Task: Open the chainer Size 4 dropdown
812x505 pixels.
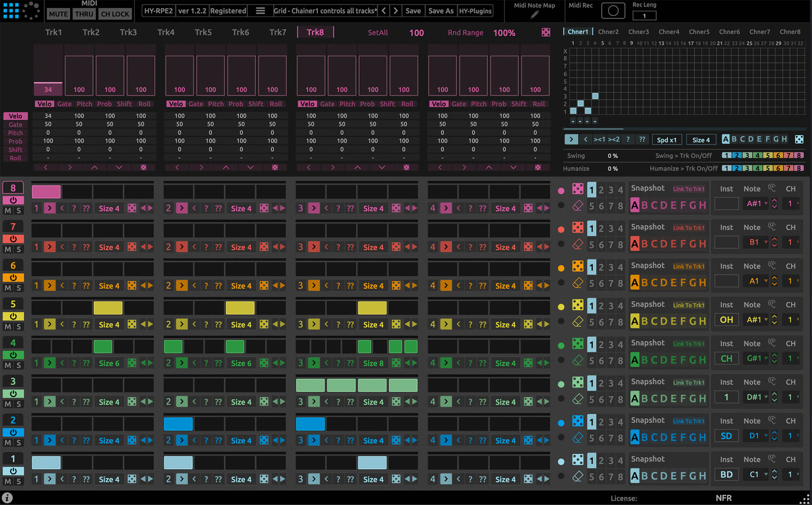Action: [701, 140]
